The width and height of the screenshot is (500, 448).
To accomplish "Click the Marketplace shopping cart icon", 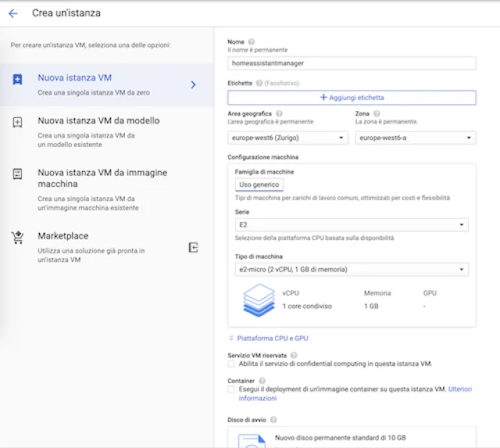I will 18,238.
